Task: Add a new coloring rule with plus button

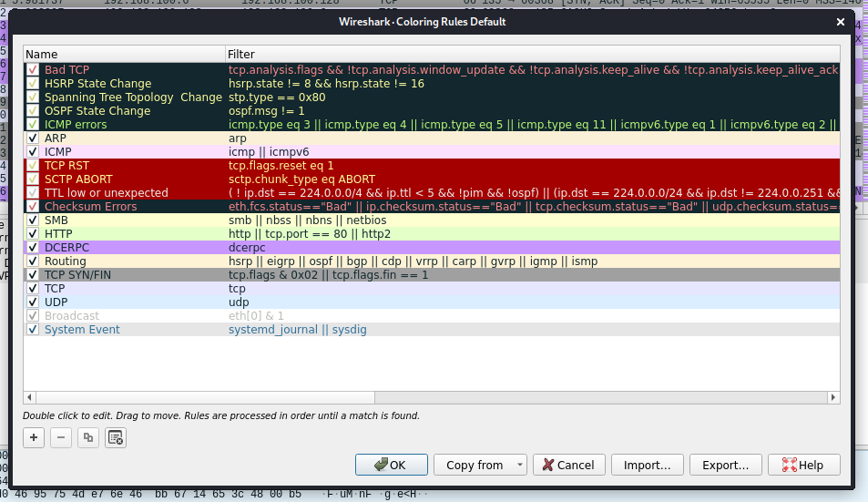Action: [34, 438]
